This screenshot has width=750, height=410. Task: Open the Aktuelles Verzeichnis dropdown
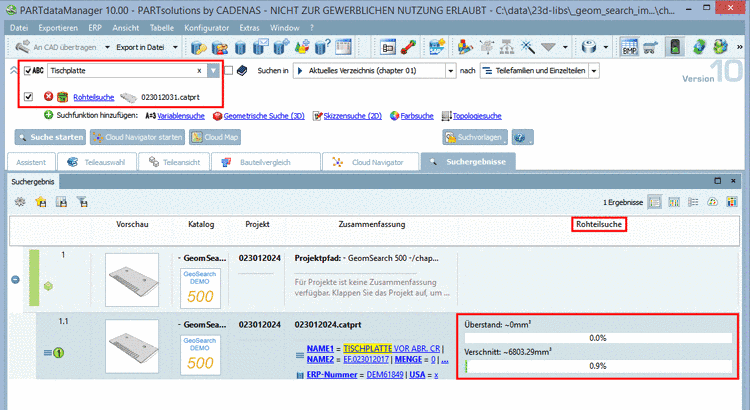[x=451, y=71]
